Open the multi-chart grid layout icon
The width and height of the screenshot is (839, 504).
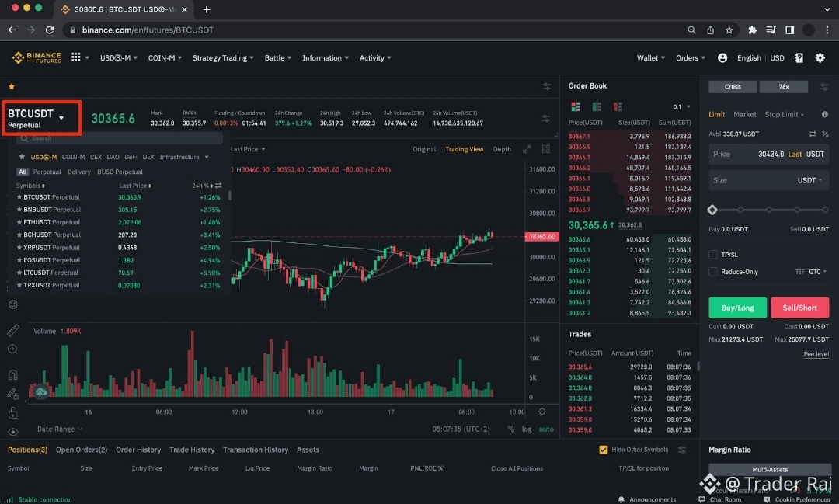(x=546, y=149)
